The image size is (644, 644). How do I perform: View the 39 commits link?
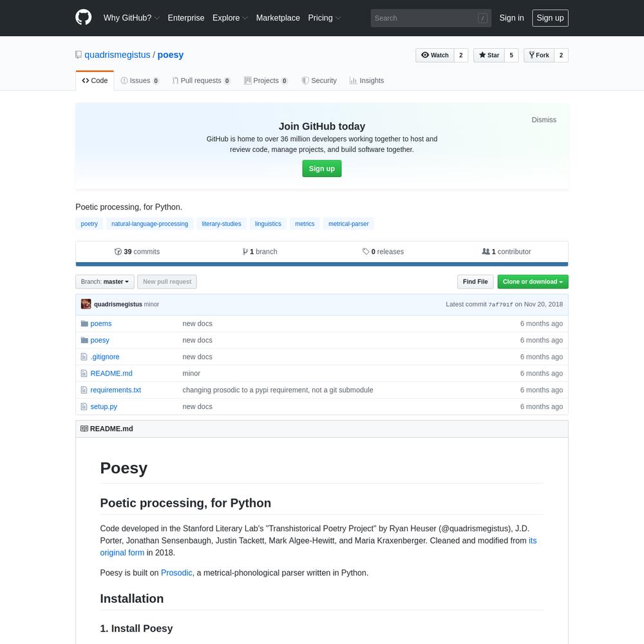[x=137, y=251]
